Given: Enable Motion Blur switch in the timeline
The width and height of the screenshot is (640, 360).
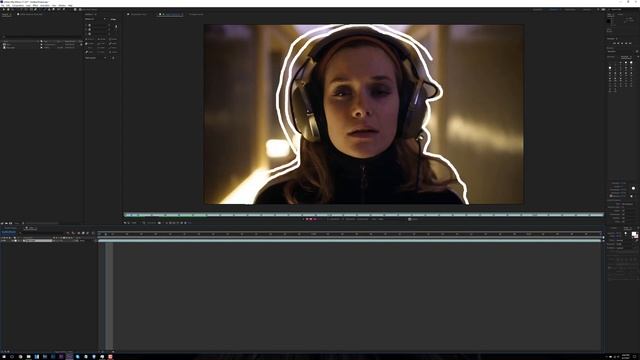Looking at the screenshot, I should click(88, 233).
